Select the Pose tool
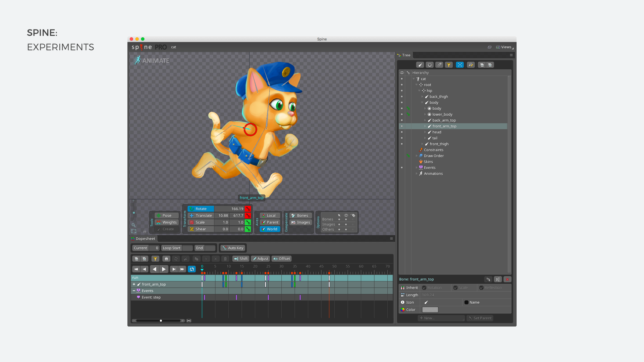644x362 pixels. pyautogui.click(x=167, y=216)
